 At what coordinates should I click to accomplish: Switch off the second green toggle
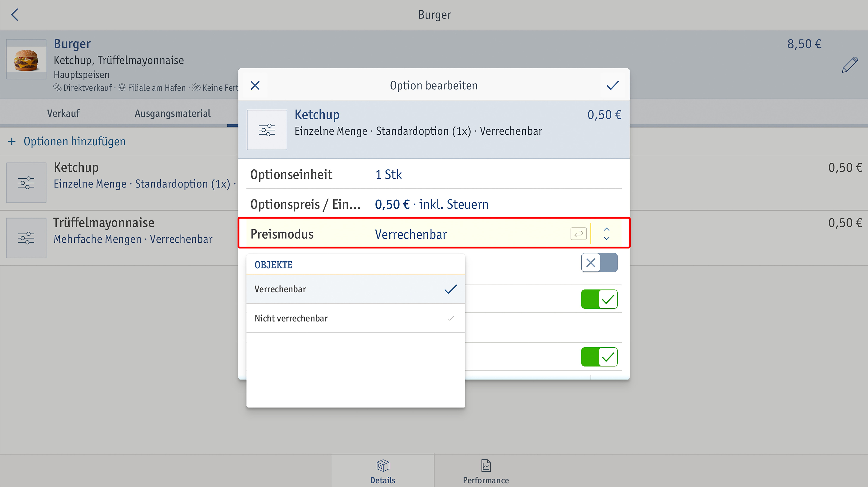[x=599, y=357]
